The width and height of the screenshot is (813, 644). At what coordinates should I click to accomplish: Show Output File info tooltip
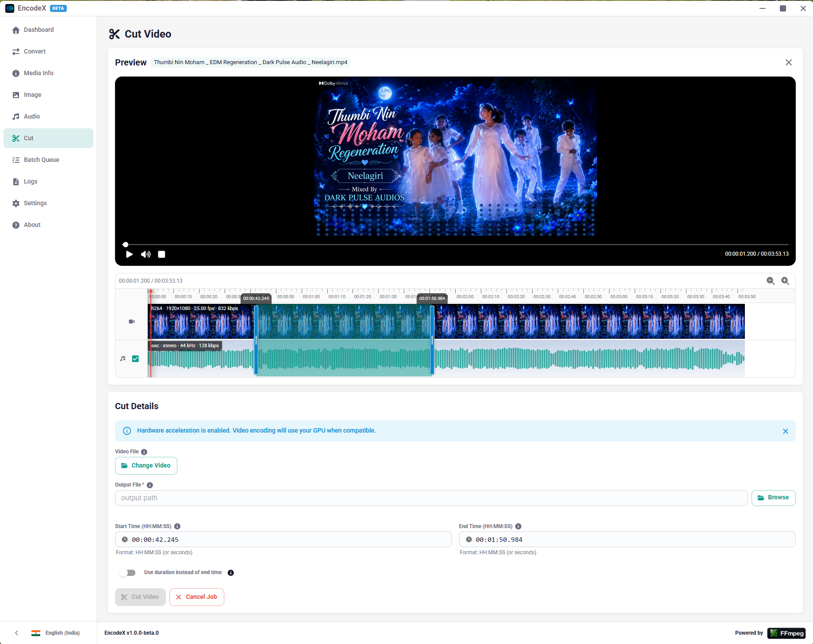pyautogui.click(x=150, y=485)
